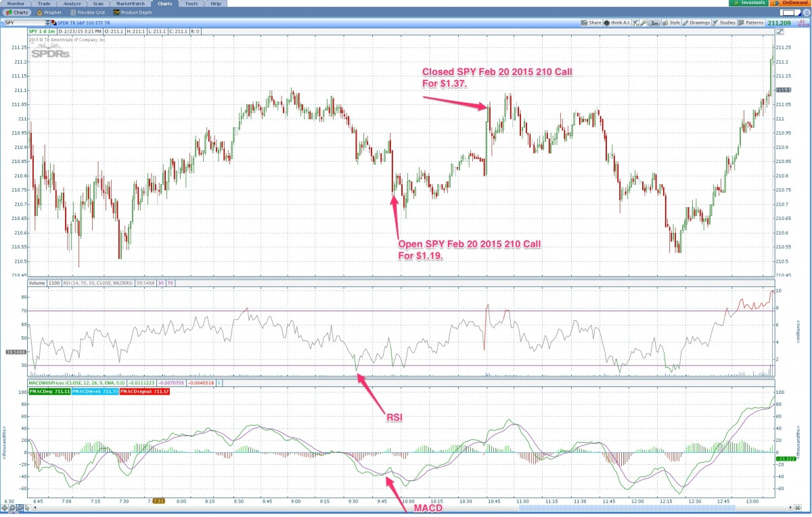The width and height of the screenshot is (812, 517).
Task: Click the MACD value -0.0111223
Action: (141, 383)
